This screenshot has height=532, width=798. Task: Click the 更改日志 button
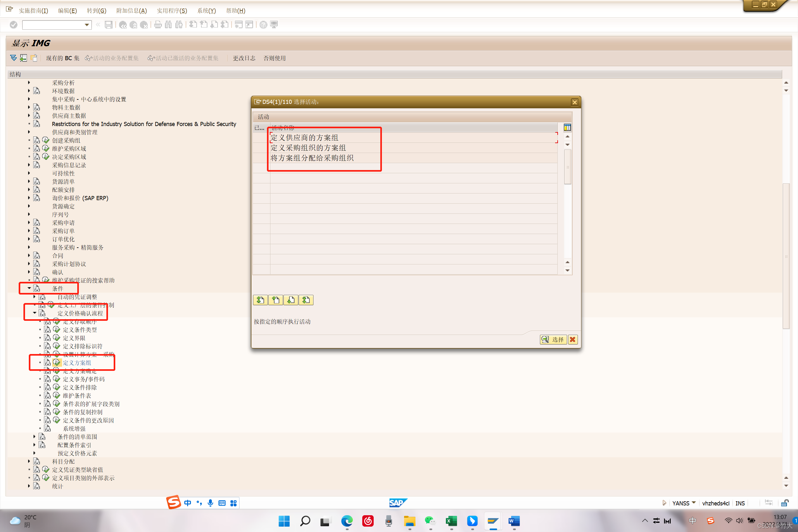[244, 58]
